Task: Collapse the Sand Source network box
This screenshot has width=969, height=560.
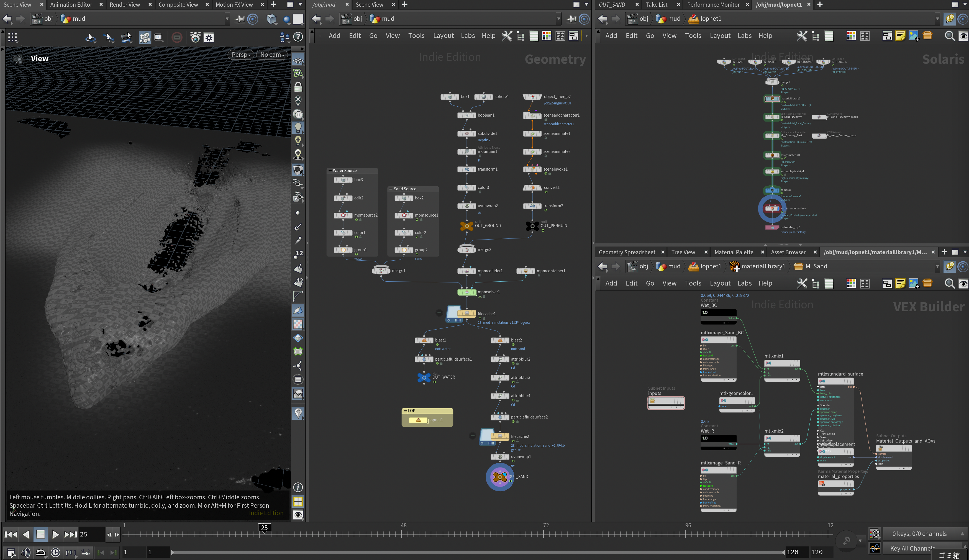Action: coord(391,189)
